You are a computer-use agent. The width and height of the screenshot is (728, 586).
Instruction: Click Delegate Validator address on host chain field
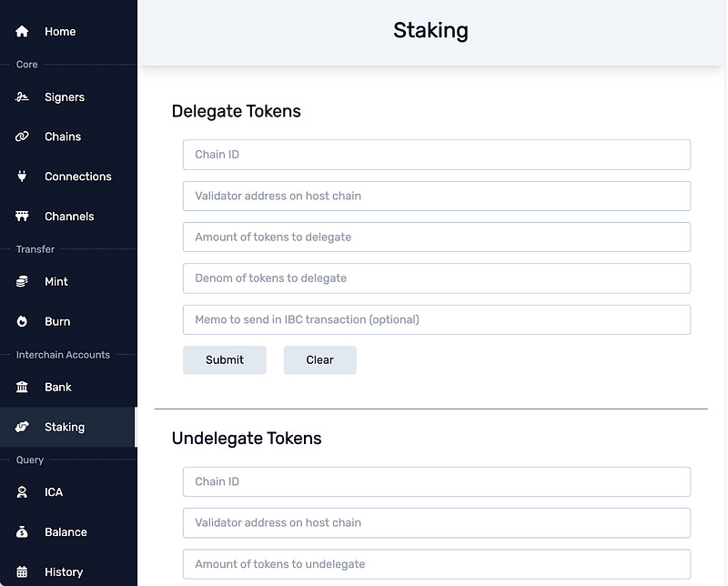click(x=437, y=196)
